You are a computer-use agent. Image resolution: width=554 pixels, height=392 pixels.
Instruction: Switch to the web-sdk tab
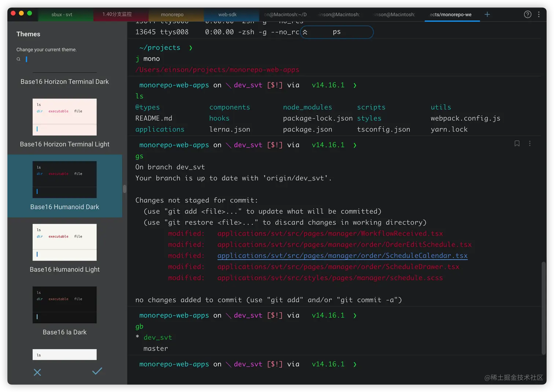click(227, 14)
